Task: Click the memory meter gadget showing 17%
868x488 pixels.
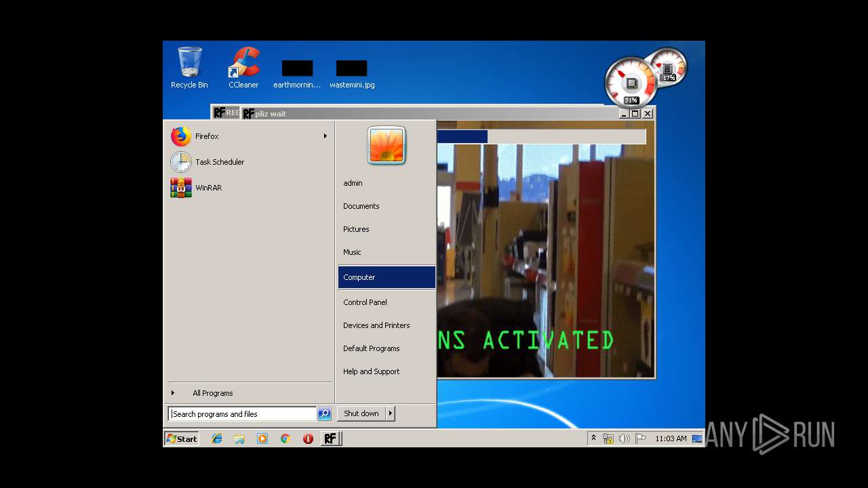Action: pos(669,68)
